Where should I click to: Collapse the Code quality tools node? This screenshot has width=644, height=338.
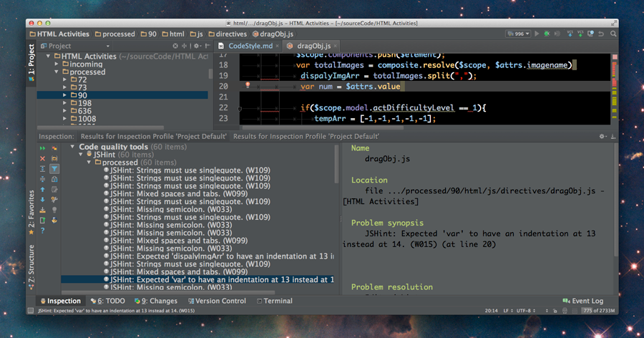tap(73, 147)
